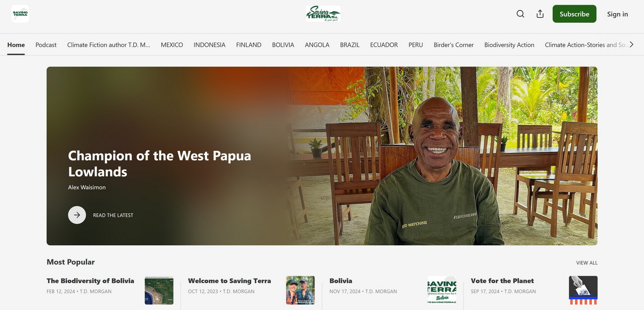Click the green Subscribe button
The width and height of the screenshot is (644, 310).
click(x=574, y=14)
